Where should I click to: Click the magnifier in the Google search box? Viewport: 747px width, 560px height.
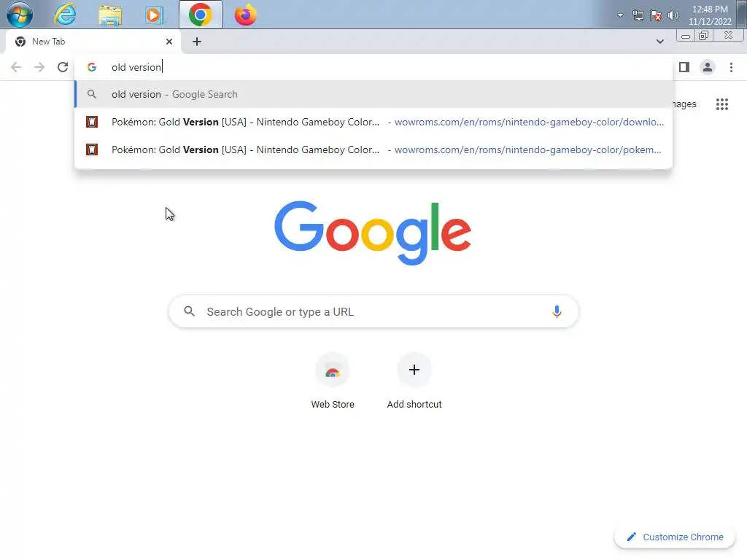click(189, 311)
